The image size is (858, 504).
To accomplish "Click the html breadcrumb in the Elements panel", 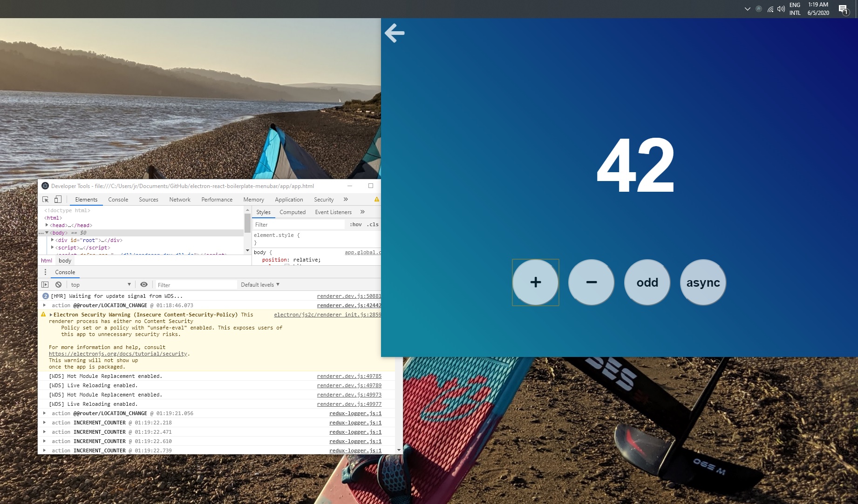I will (x=47, y=261).
